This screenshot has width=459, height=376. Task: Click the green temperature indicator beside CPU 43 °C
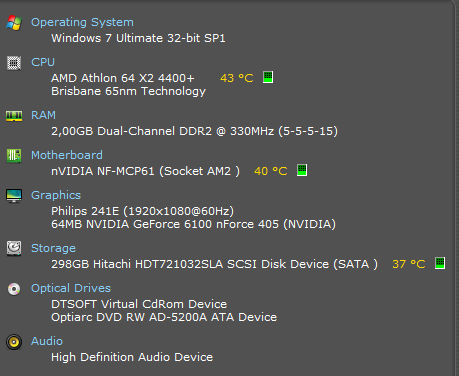268,77
